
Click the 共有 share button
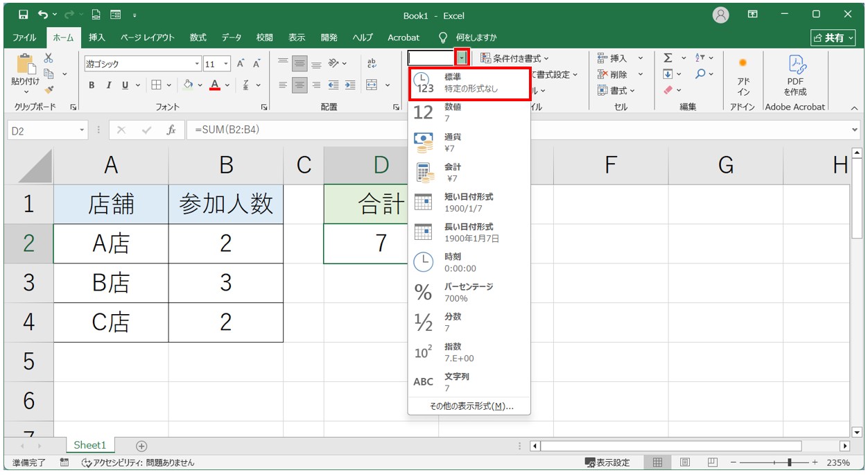coord(833,37)
